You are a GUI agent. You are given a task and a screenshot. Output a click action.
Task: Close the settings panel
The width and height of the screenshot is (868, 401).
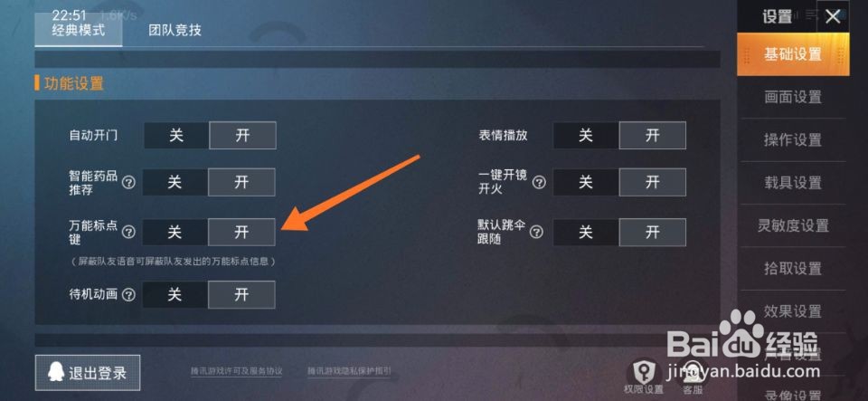point(833,17)
